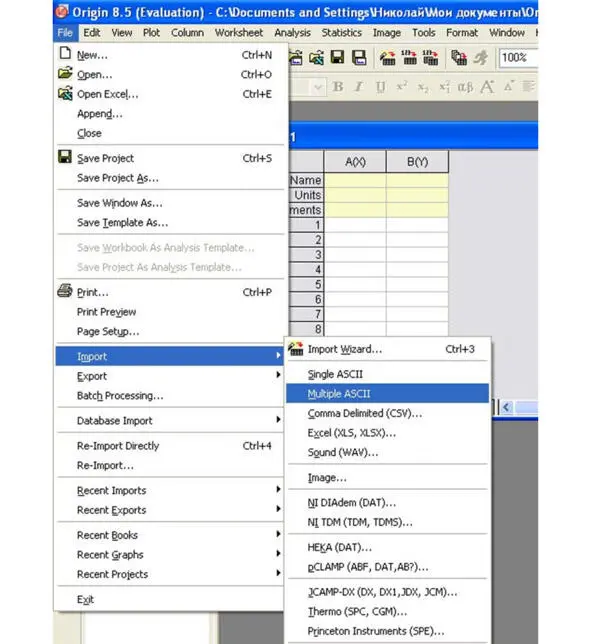Click the Save Template toolbar icon
Viewport: 591px width, 644px height.
[x=359, y=58]
